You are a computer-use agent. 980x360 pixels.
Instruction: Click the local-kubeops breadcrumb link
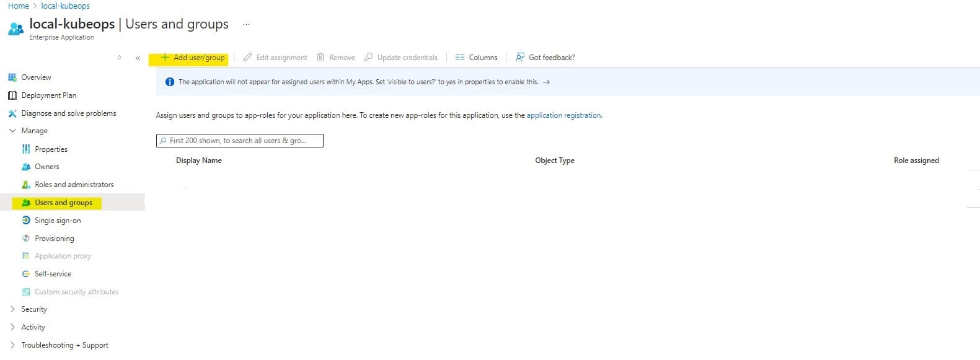coord(65,6)
